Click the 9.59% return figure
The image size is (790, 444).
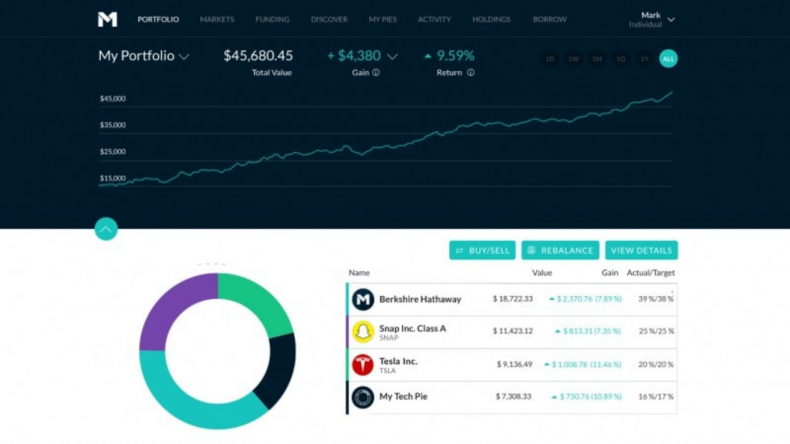point(455,55)
